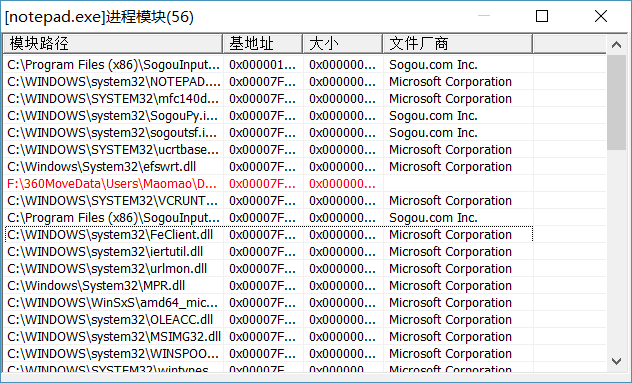Viewport: 632px width, 383px height.
Task: Select the ucrtbase module row
Action: [268, 150]
